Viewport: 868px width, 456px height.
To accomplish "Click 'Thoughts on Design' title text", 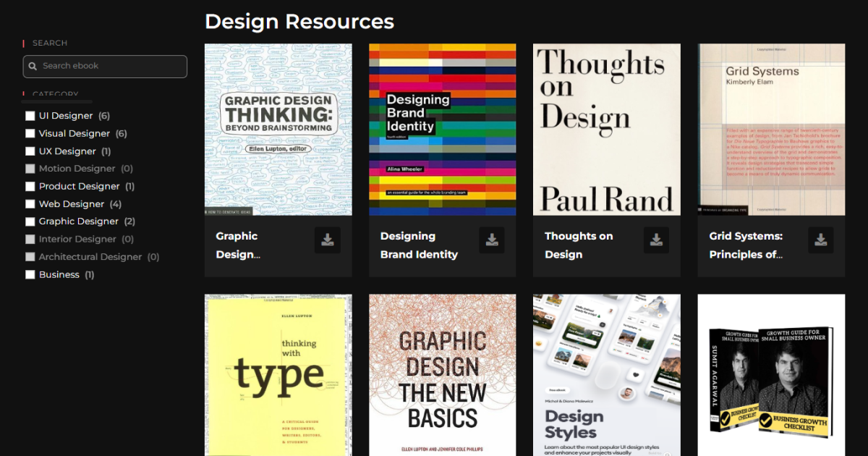I will pos(579,245).
